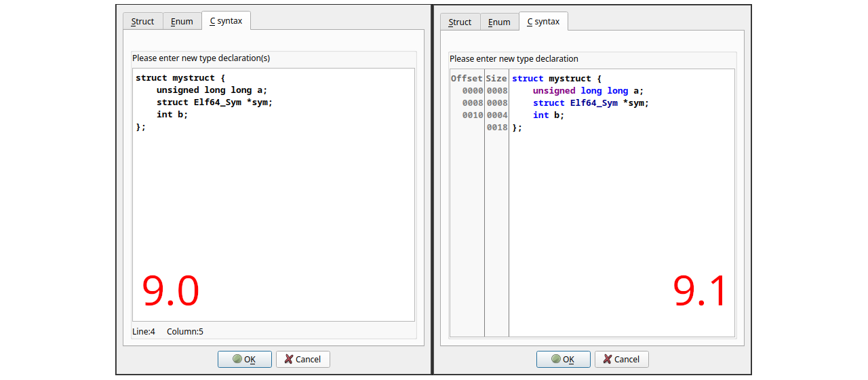
Task: Click inside the left type declaration text editor
Action: (x=273, y=195)
